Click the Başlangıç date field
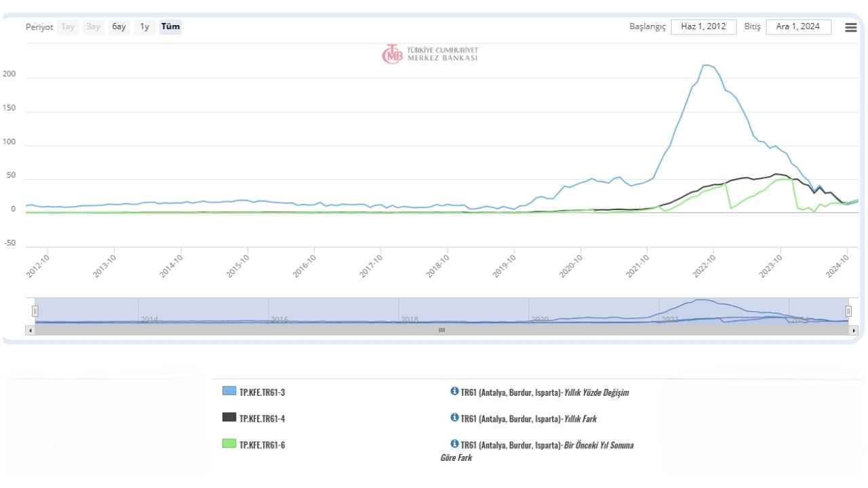Image resolution: width=868 pixels, height=488 pixels. (704, 27)
